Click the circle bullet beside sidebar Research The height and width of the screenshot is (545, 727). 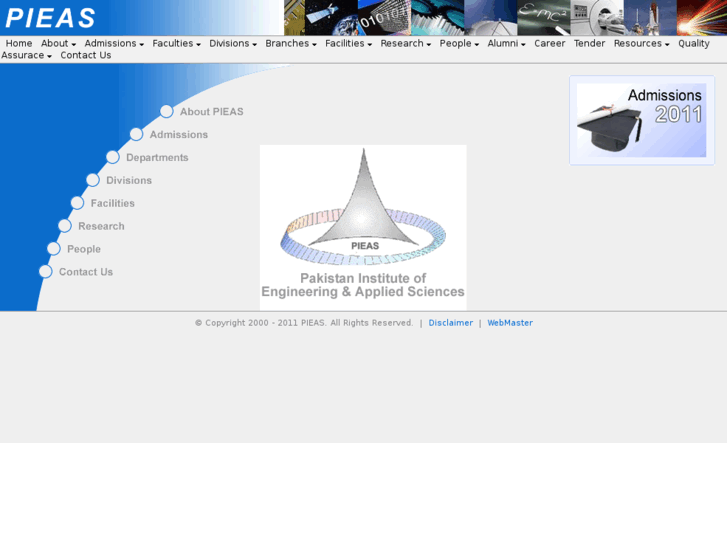click(x=65, y=226)
